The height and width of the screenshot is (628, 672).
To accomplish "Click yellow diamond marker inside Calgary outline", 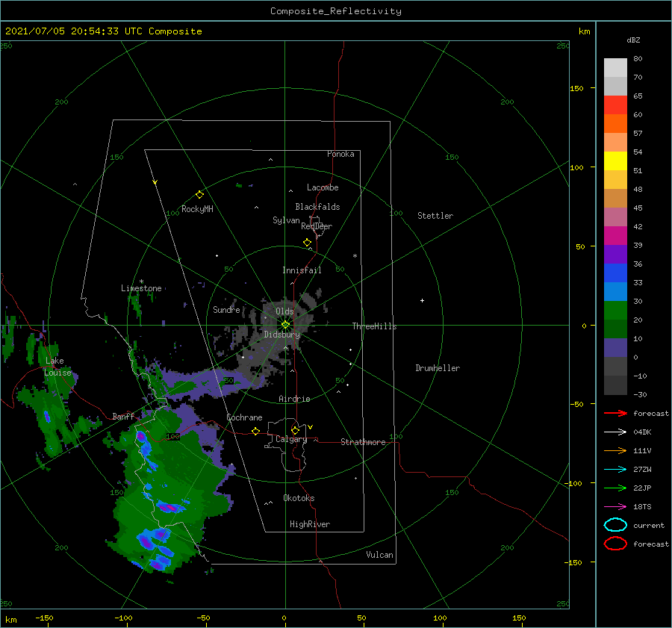I will (295, 430).
